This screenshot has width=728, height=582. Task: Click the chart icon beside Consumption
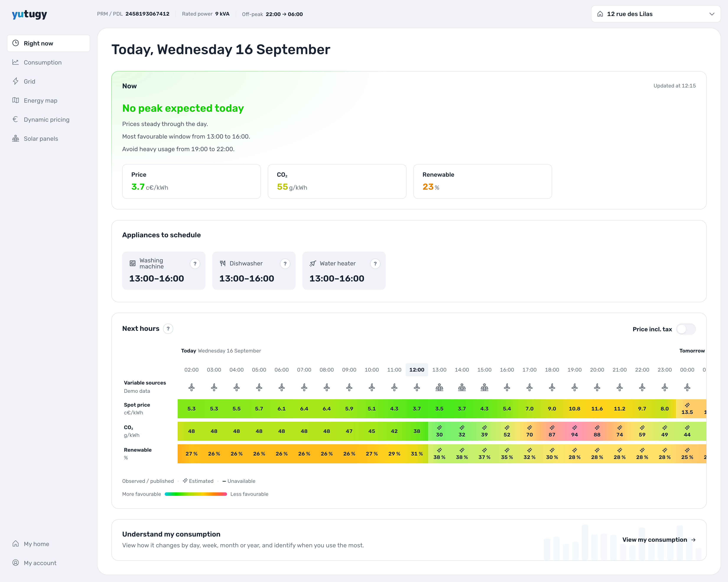(x=16, y=62)
